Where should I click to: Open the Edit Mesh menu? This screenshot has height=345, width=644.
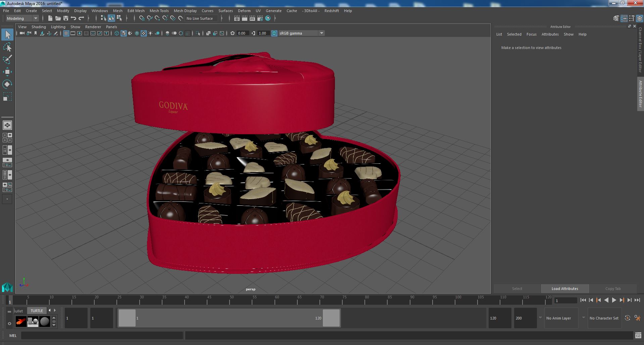[x=136, y=11]
